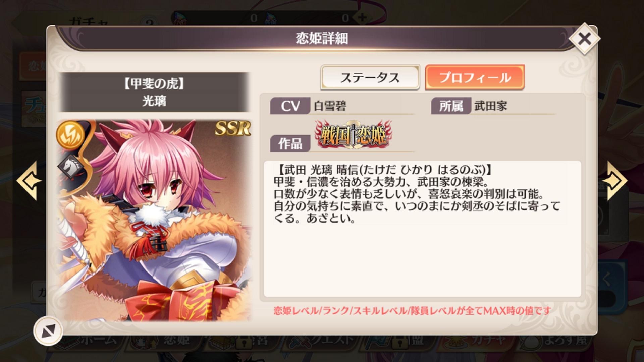Open the 光璃 character portrait
The height and width of the screenshot is (362, 644).
tap(154, 220)
